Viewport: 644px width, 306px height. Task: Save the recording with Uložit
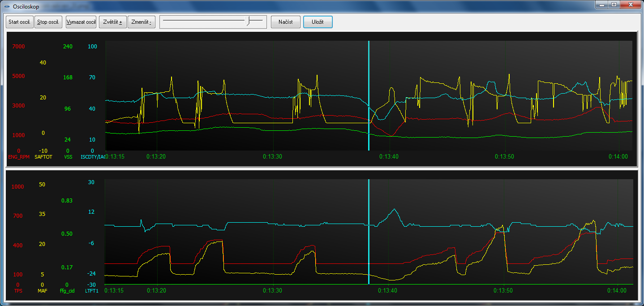(318, 22)
